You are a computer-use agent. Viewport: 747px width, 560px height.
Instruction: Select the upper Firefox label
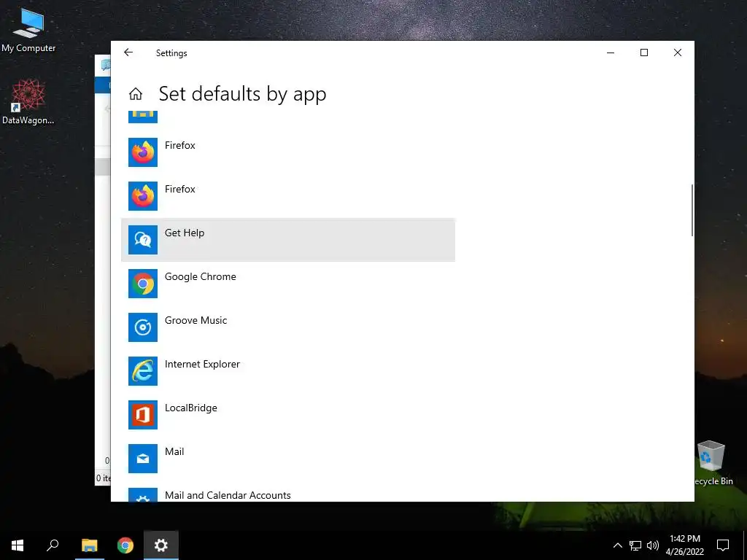point(180,145)
